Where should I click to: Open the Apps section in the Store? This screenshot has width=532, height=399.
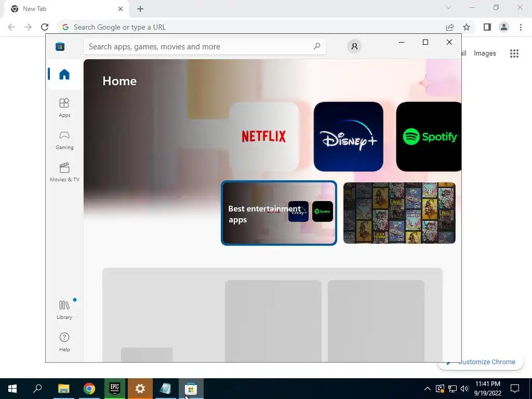point(64,108)
